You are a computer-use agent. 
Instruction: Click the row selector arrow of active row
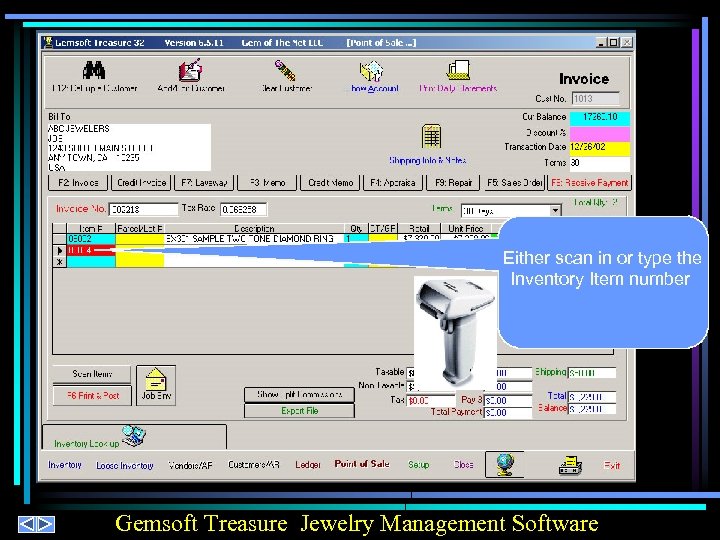pyautogui.click(x=60, y=251)
